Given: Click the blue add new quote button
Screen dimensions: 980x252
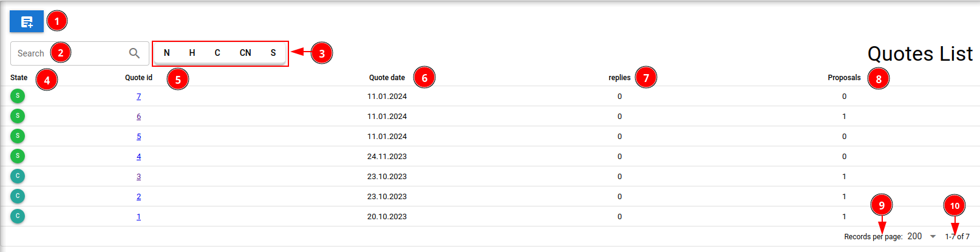Looking at the screenshot, I should 27,22.
